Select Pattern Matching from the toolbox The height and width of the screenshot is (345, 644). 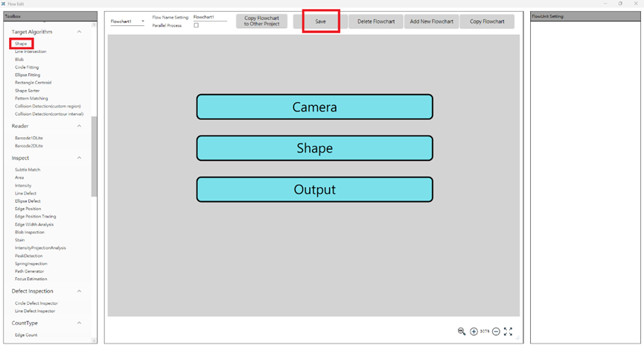click(x=31, y=98)
